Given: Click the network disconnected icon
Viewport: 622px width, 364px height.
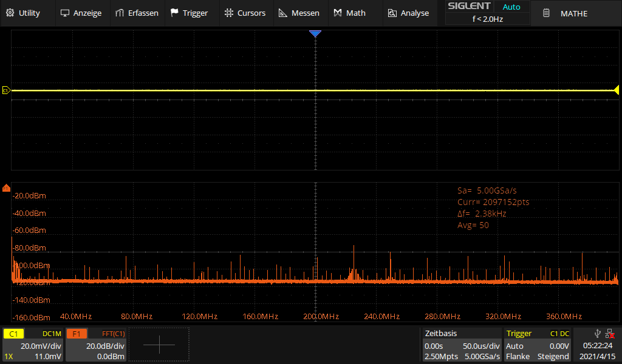Looking at the screenshot, I should coord(610,334).
